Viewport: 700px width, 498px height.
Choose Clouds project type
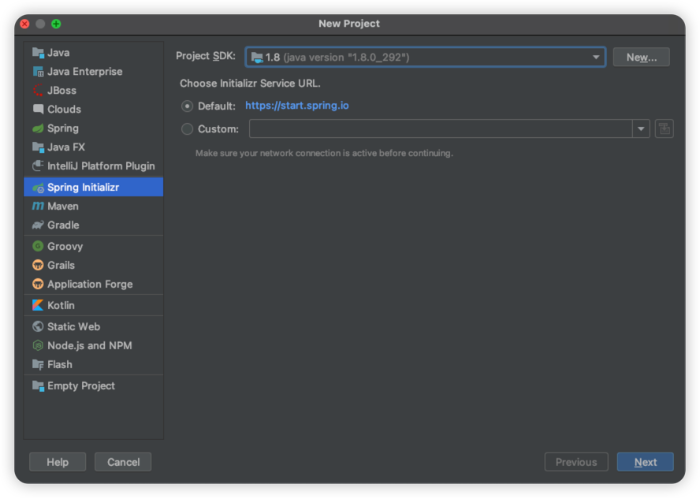coord(94,109)
